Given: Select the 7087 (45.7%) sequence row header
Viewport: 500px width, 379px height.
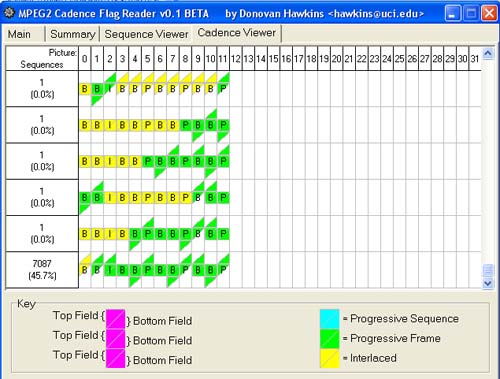Looking at the screenshot, I should coord(42,270).
